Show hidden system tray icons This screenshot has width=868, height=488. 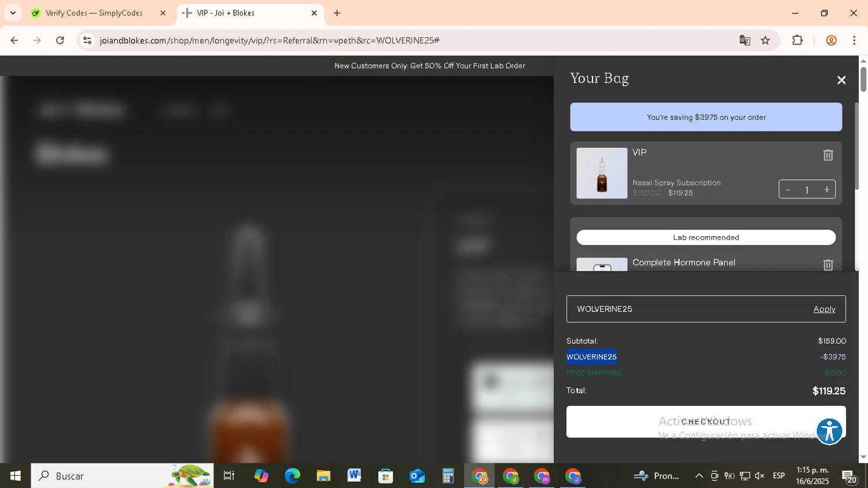click(699, 476)
